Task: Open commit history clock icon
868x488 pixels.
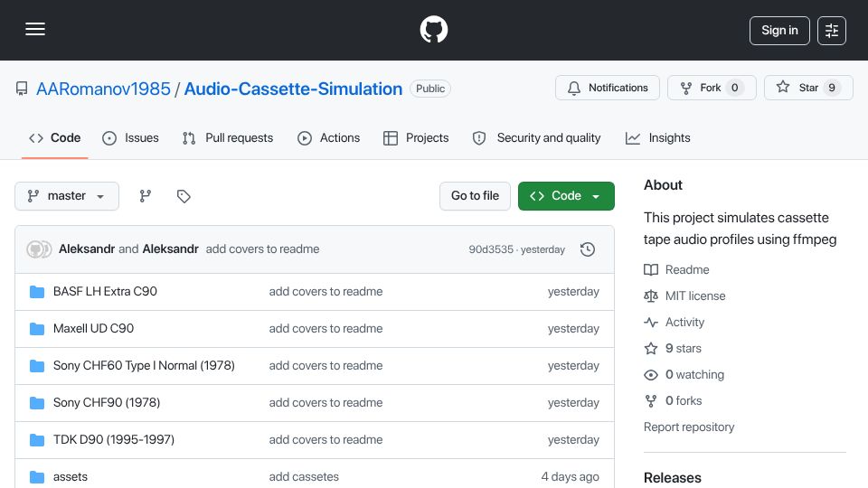Action: [x=588, y=249]
